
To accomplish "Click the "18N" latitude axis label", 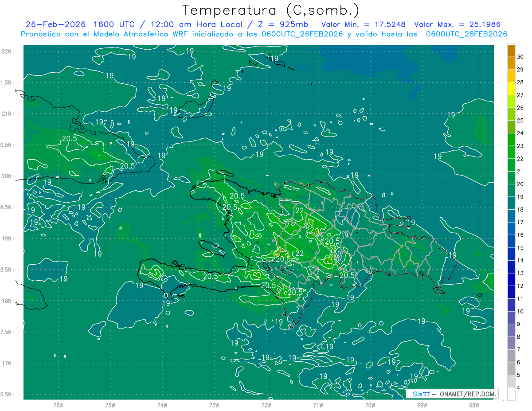I will pyautogui.click(x=7, y=301).
